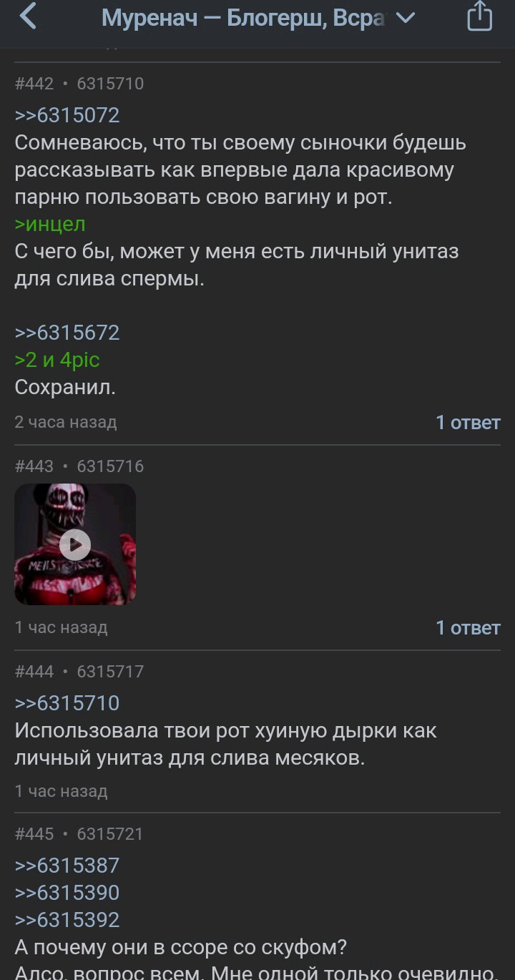The height and width of the screenshot is (980, 515).
Task: Open quoted post >>6315390
Action: (x=67, y=893)
